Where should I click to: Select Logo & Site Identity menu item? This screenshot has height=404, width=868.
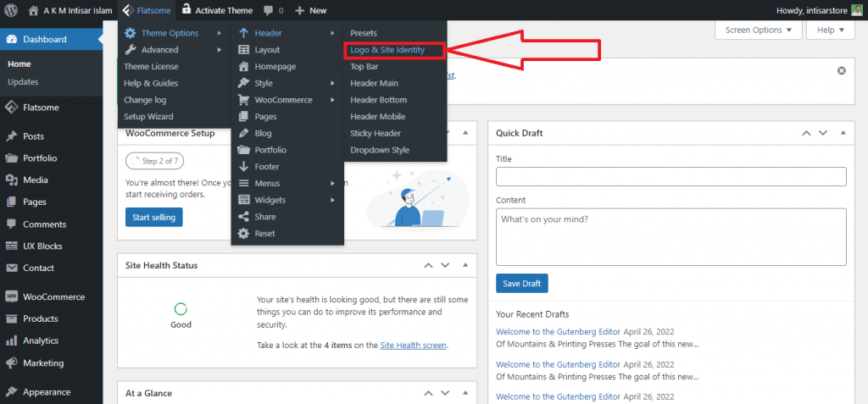387,50
